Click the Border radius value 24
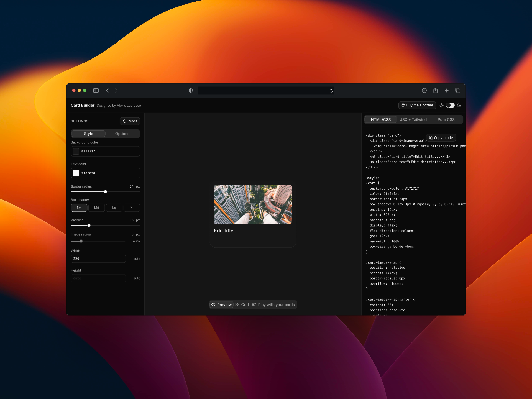The width and height of the screenshot is (532, 399). 132,187
